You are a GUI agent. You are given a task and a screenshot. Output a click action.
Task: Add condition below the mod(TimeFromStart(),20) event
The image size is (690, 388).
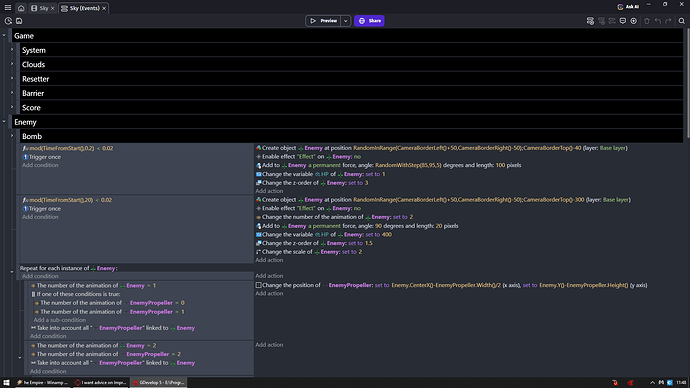tap(40, 217)
